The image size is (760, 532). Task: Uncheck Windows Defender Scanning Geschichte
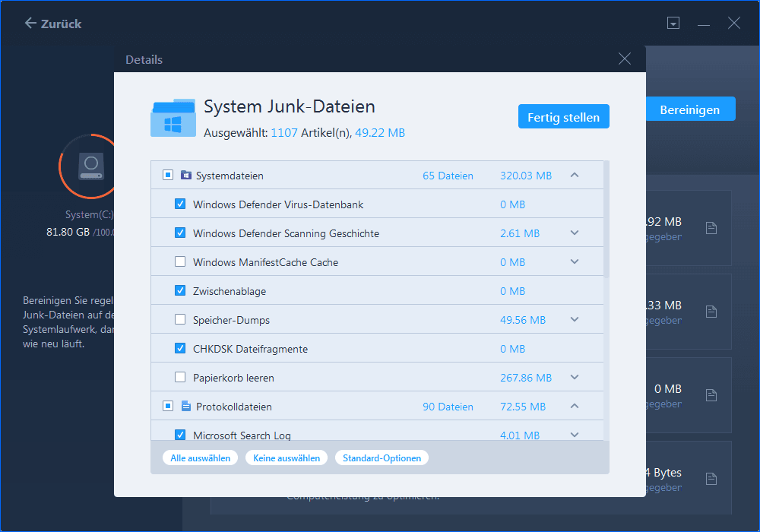click(180, 233)
